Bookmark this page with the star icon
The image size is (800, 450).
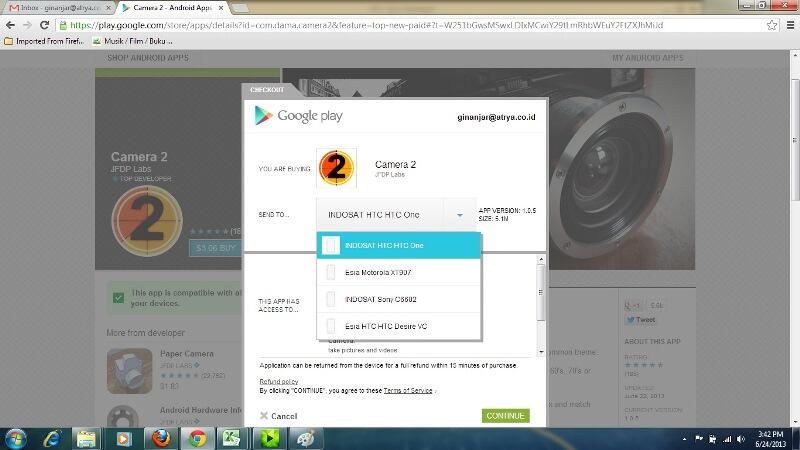pyautogui.click(x=772, y=25)
